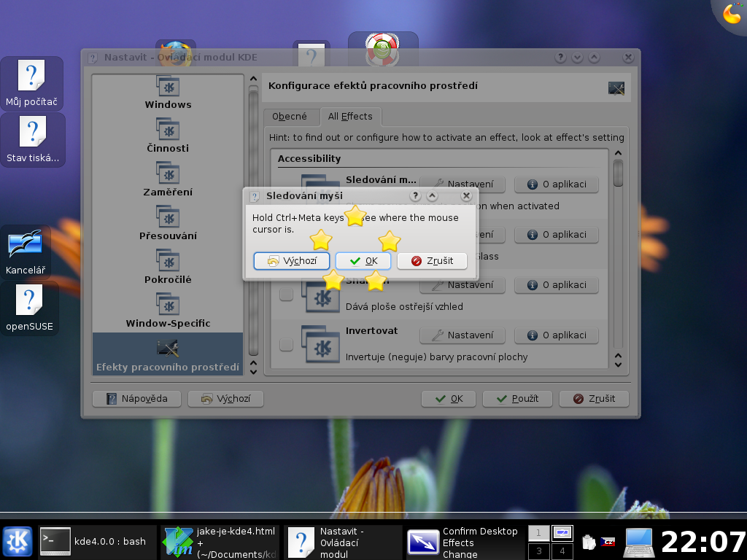Switch to Nastavit - Ovládací modul taskbar entry

343,542
